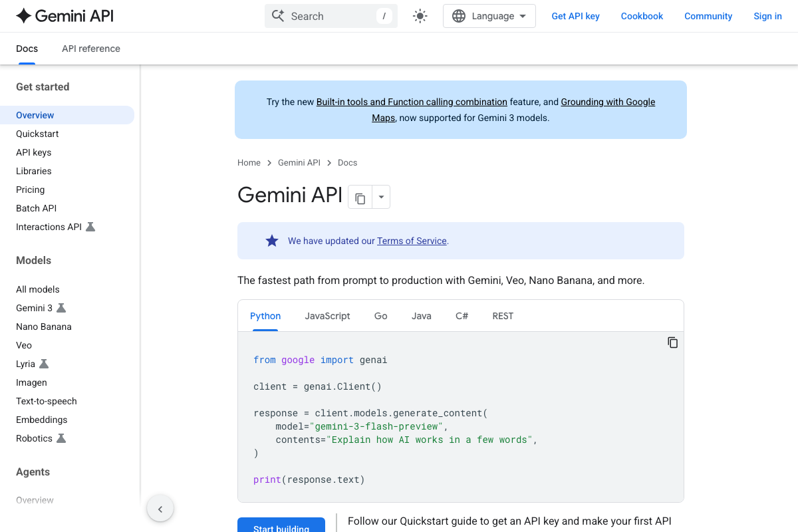Open Built-in tools and Function calling combination link

(x=412, y=102)
